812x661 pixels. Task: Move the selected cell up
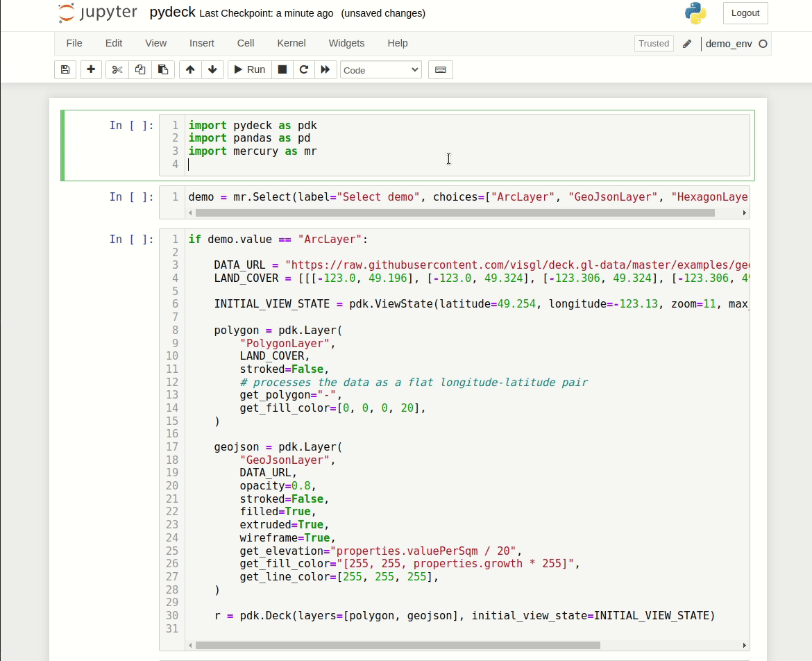[189, 69]
